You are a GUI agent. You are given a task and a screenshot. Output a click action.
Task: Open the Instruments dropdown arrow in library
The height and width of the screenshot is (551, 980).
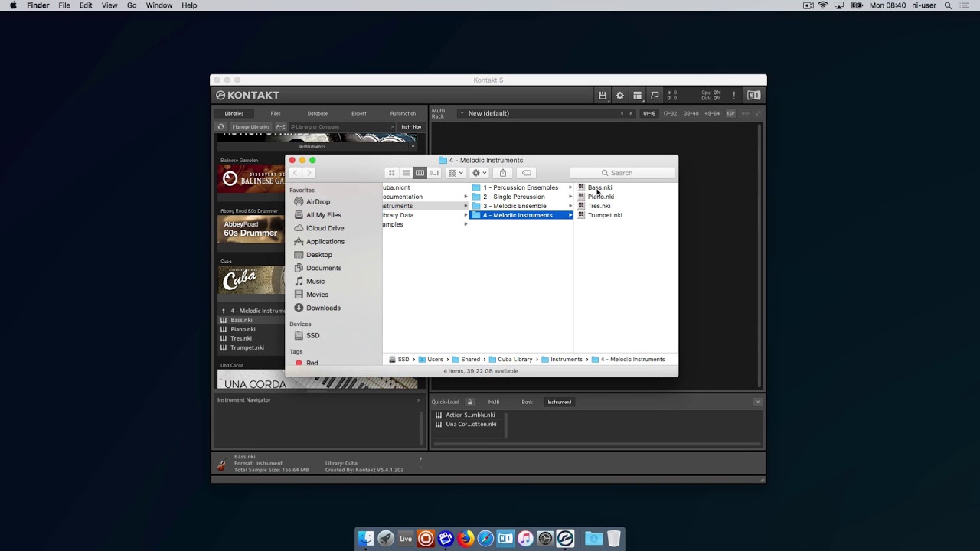click(x=413, y=146)
